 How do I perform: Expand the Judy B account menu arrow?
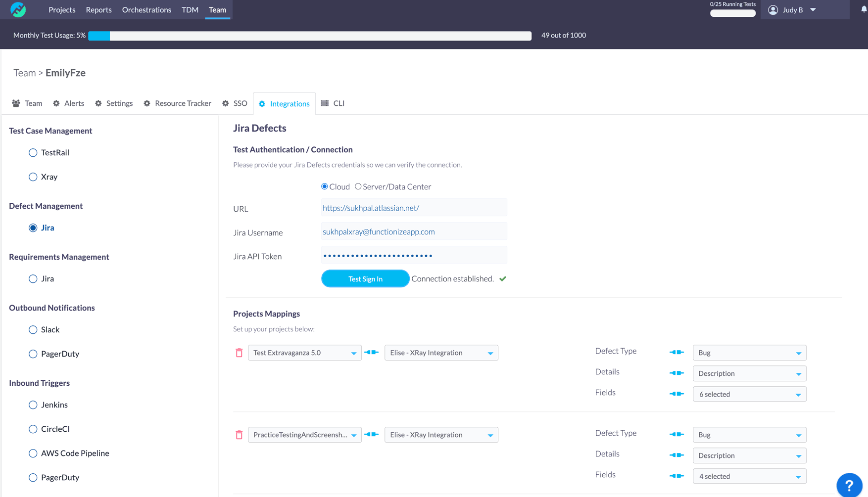coord(813,10)
